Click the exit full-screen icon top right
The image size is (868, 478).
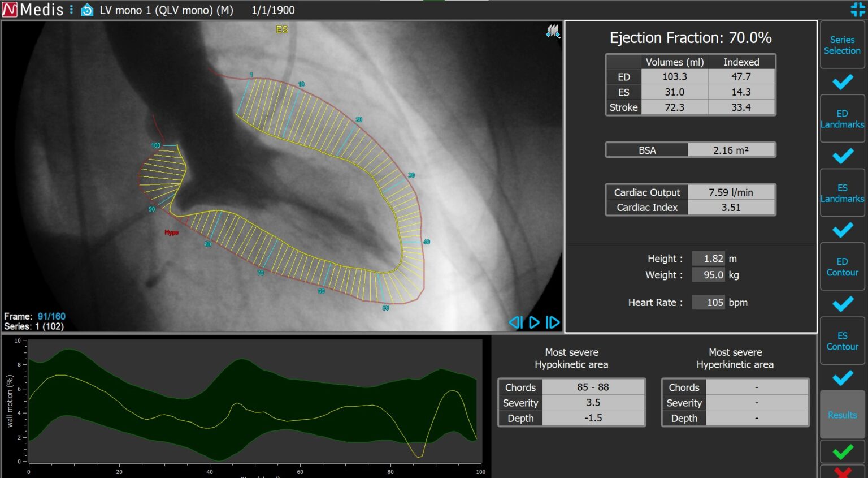[x=857, y=10]
